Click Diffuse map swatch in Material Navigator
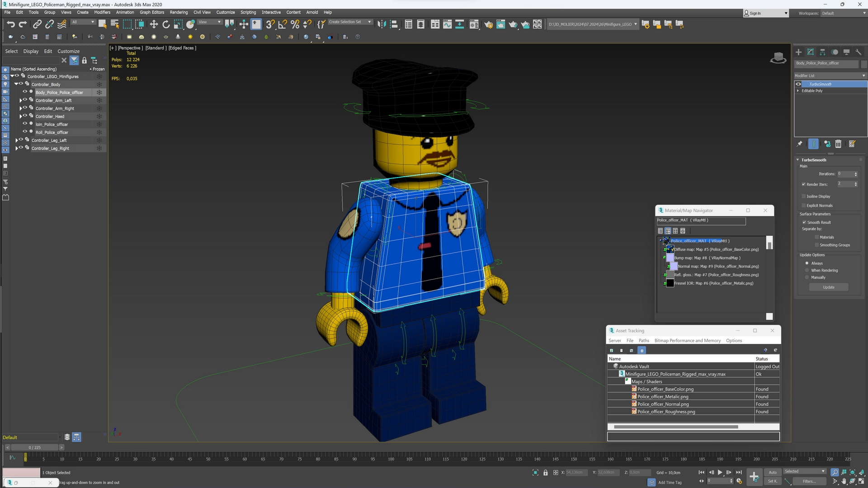 [x=670, y=249]
